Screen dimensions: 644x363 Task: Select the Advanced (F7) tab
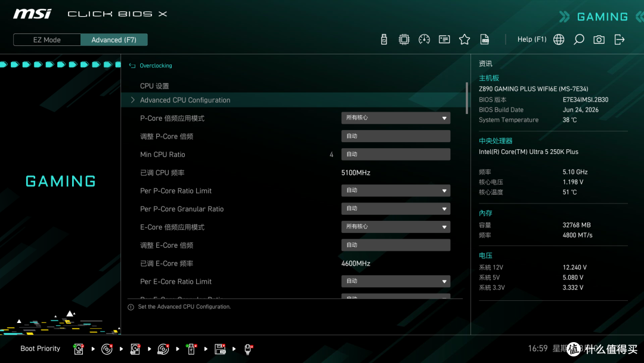114,40
